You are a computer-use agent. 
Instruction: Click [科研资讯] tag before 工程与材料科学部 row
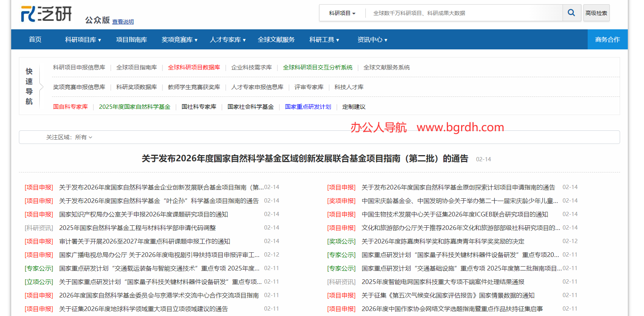pyautogui.click(x=39, y=228)
